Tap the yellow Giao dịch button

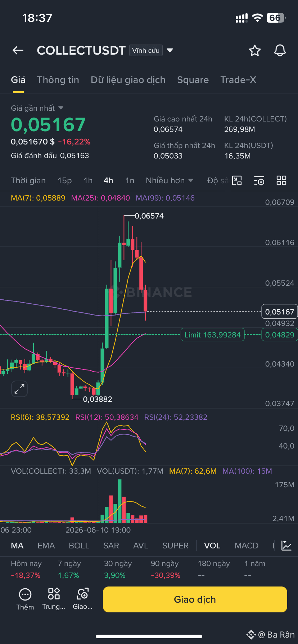(x=195, y=599)
